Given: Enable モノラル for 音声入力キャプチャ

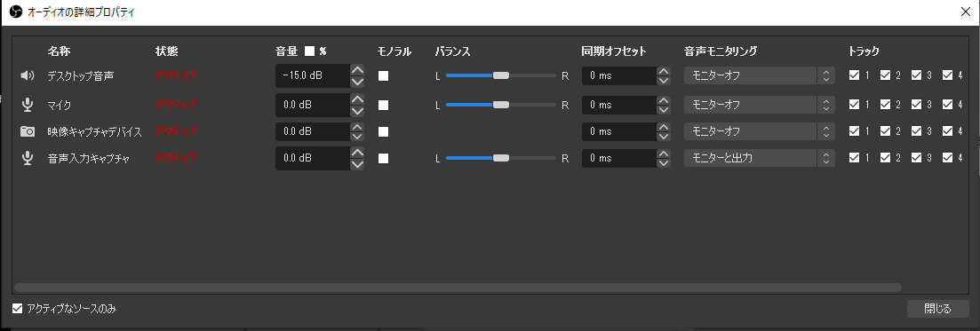Looking at the screenshot, I should (383, 159).
